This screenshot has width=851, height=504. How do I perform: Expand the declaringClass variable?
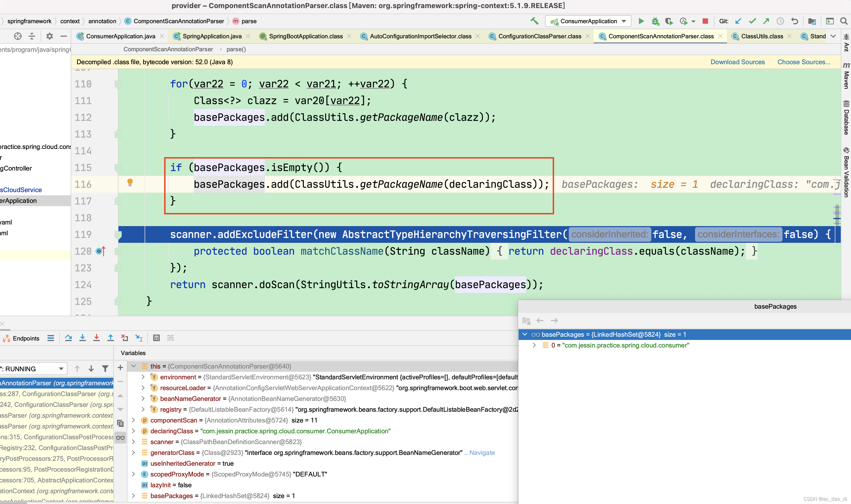click(134, 431)
